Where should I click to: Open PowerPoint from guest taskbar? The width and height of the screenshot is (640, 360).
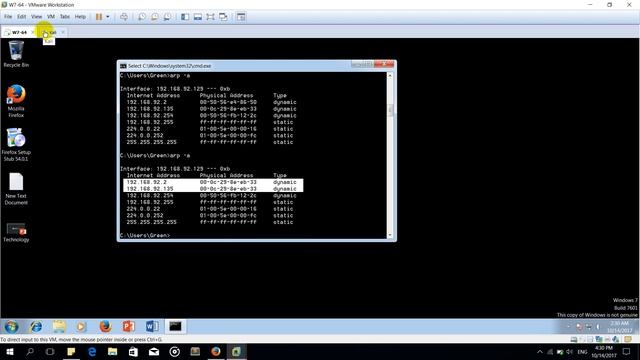[x=129, y=327]
